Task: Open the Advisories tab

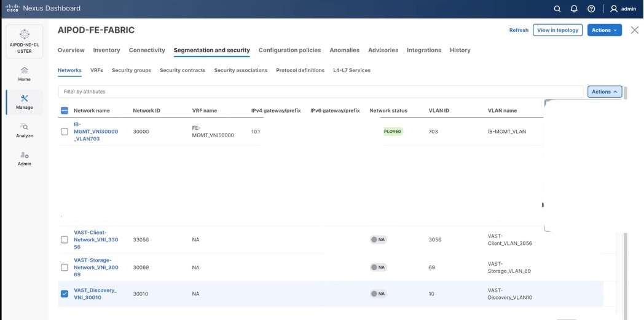Action: coord(383,50)
